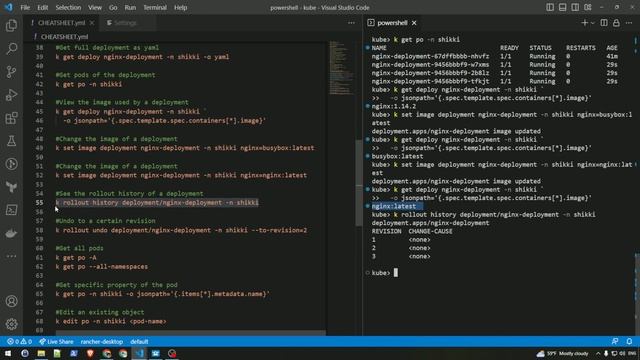Open the Help menu
640x360 pixels.
pos(180,7)
